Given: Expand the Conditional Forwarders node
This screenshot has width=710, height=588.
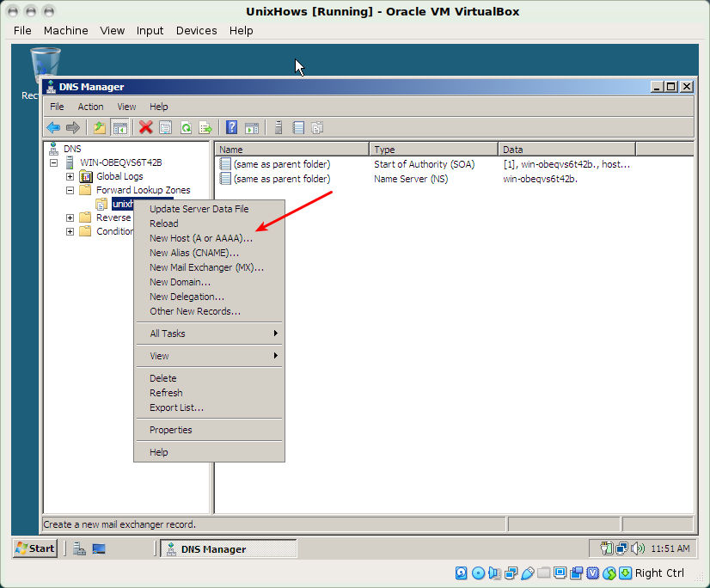Looking at the screenshot, I should [x=70, y=231].
